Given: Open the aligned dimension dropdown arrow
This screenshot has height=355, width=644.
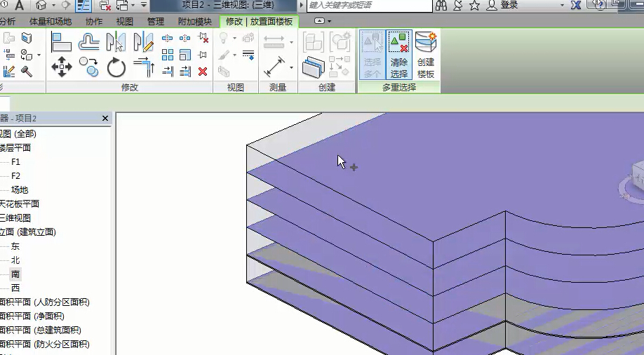Looking at the screenshot, I should pos(290,69).
